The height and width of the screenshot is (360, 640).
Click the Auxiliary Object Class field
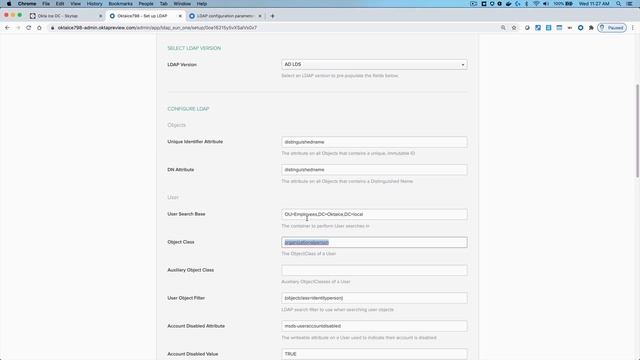point(374,270)
